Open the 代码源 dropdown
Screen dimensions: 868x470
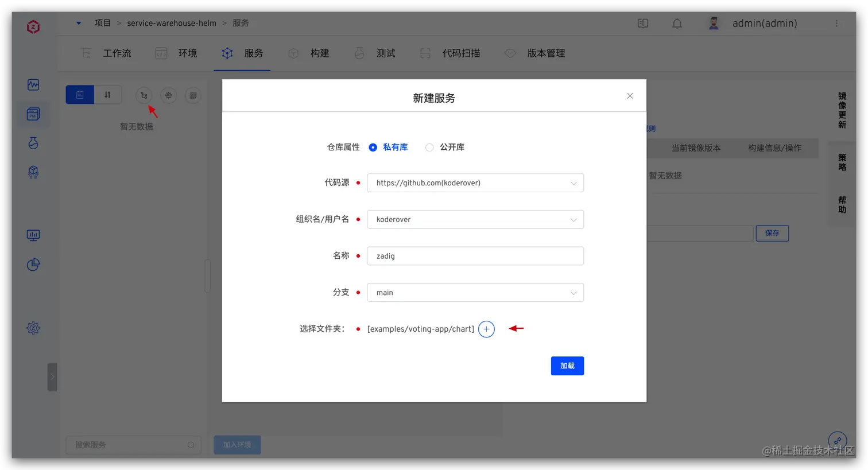pos(475,183)
